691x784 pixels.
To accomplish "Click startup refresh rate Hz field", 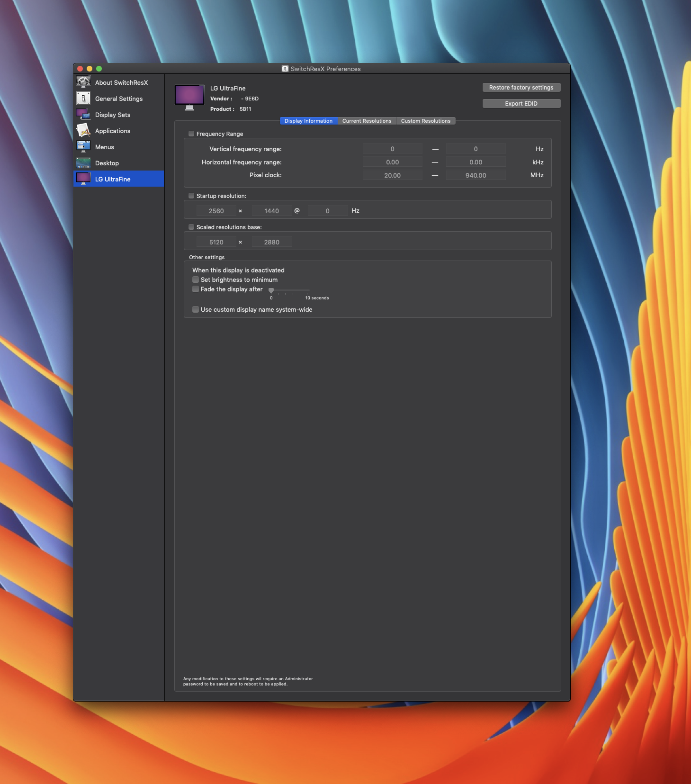I will [327, 211].
